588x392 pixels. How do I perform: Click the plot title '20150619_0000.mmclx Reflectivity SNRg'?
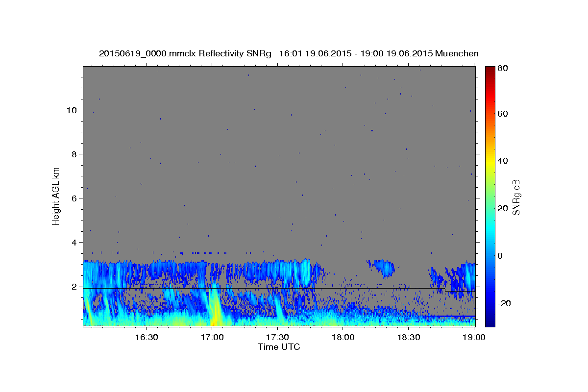pos(185,53)
